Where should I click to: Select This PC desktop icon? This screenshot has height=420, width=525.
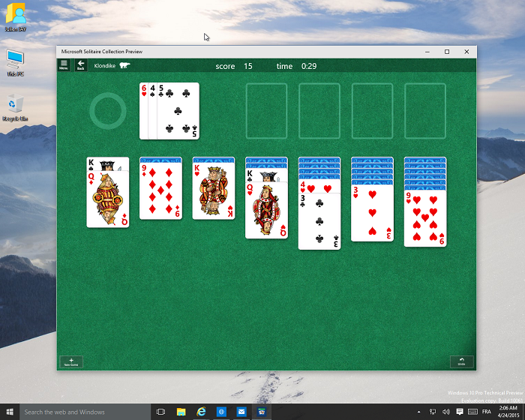click(15, 63)
